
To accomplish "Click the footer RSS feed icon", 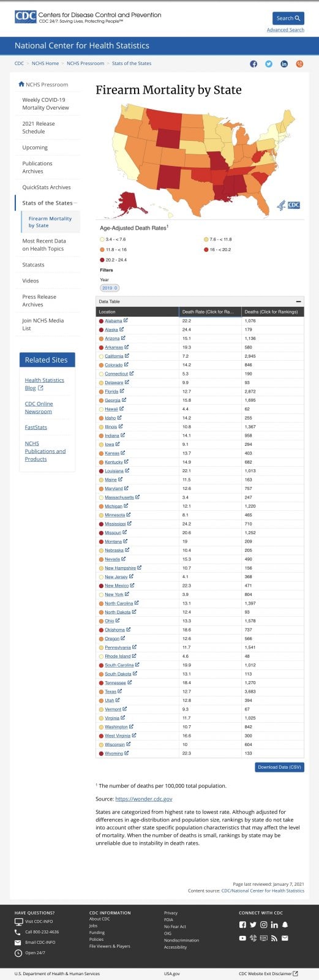I will coord(274,938).
